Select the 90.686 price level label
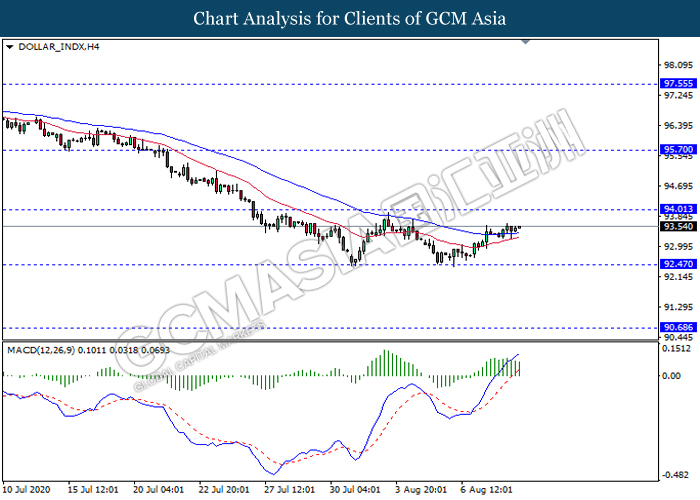The width and height of the screenshot is (700, 500). pyautogui.click(x=678, y=327)
